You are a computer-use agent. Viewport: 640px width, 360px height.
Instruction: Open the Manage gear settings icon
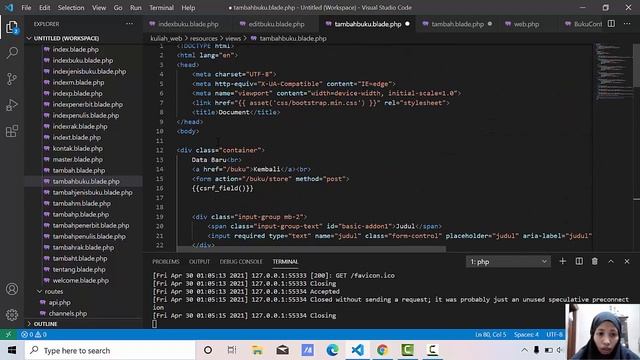12,315
